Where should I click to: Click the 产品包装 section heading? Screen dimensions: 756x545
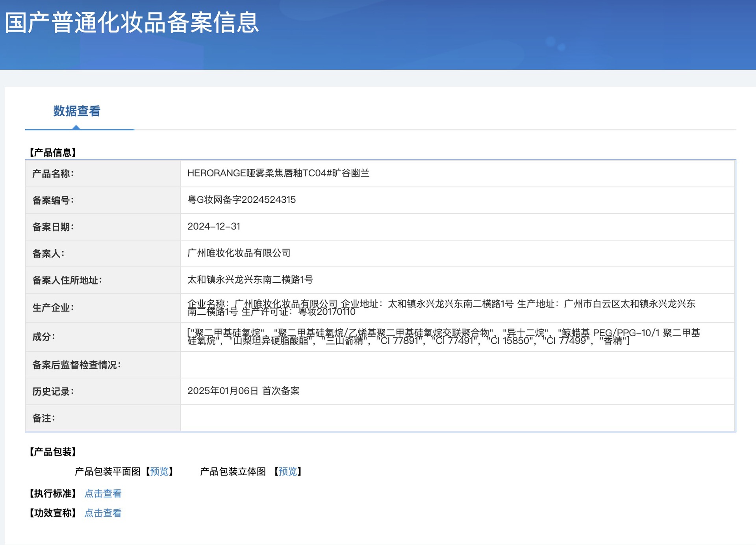pos(53,452)
